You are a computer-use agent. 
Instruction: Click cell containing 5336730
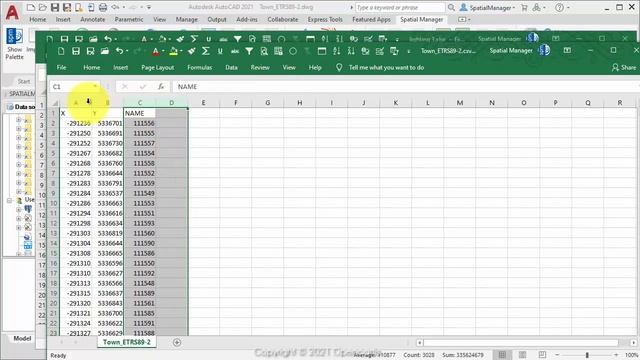109,143
